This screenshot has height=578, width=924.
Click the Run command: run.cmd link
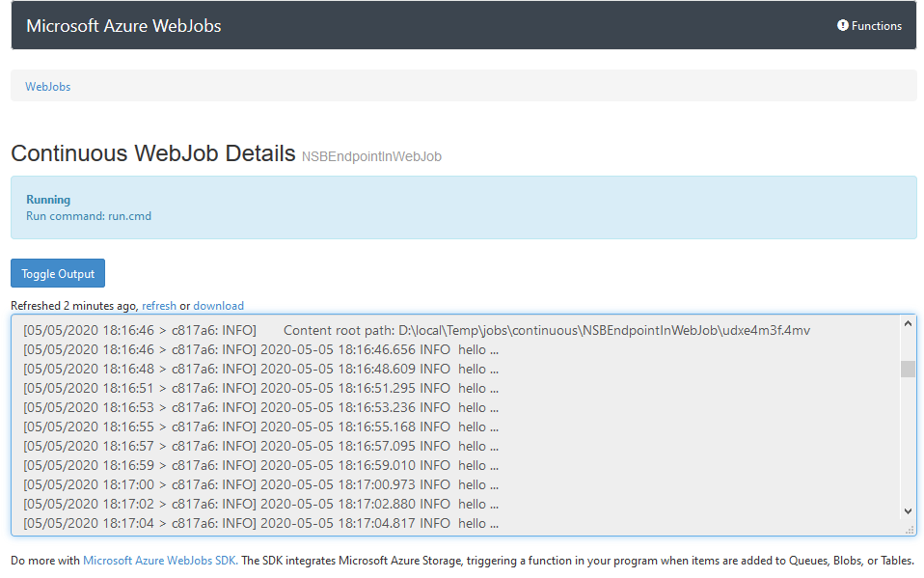[90, 215]
